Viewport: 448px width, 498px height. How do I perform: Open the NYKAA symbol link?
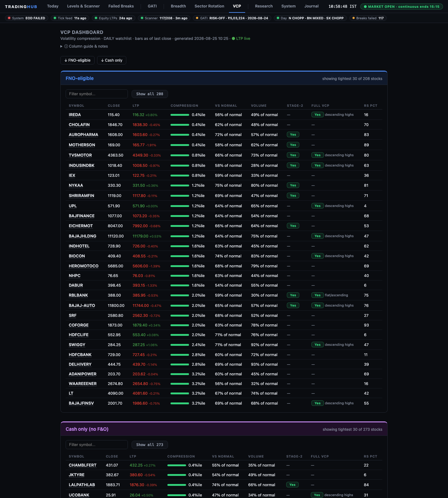click(76, 186)
